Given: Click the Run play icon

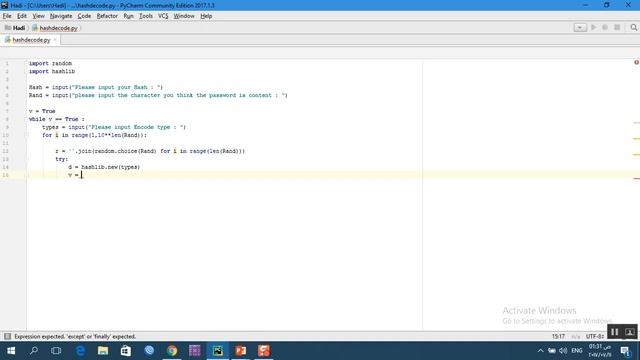Looking at the screenshot, I should click(x=593, y=27).
